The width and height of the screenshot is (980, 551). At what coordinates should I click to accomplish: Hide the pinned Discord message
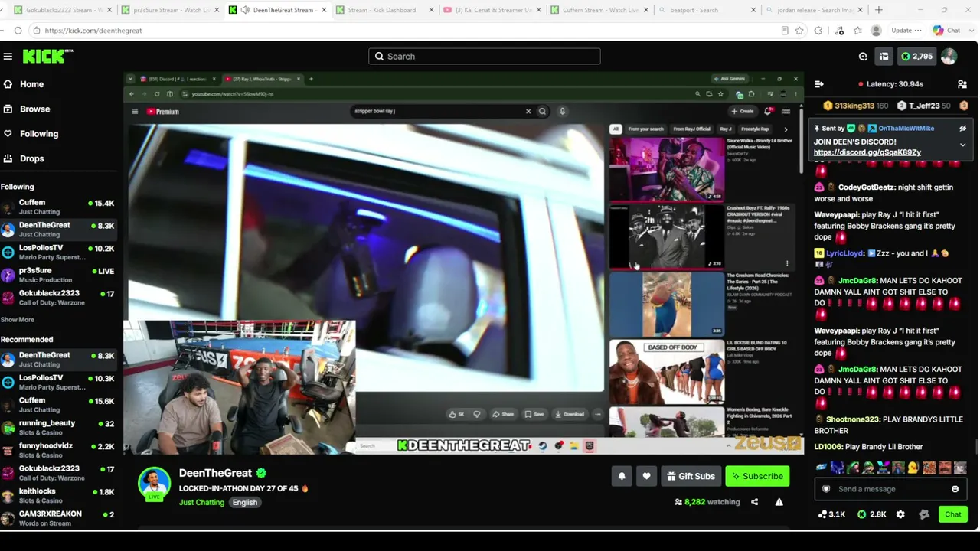pyautogui.click(x=962, y=129)
